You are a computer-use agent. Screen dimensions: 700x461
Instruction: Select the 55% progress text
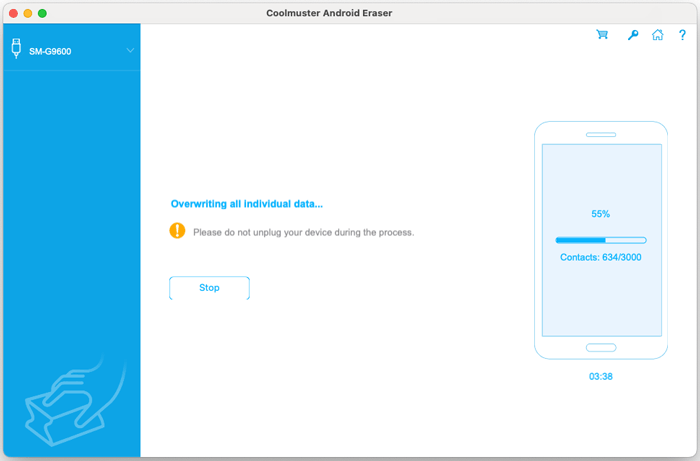pos(600,214)
